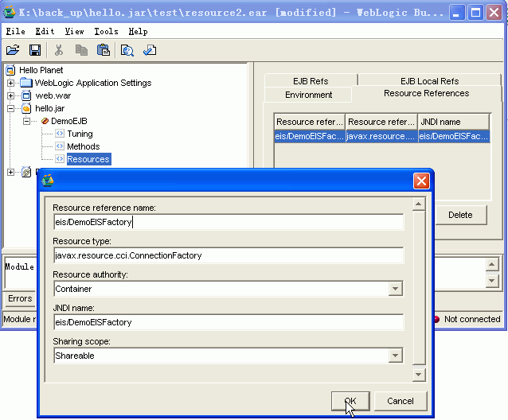Click the Resource type input field
This screenshot has height=420, width=508.
[229, 255]
